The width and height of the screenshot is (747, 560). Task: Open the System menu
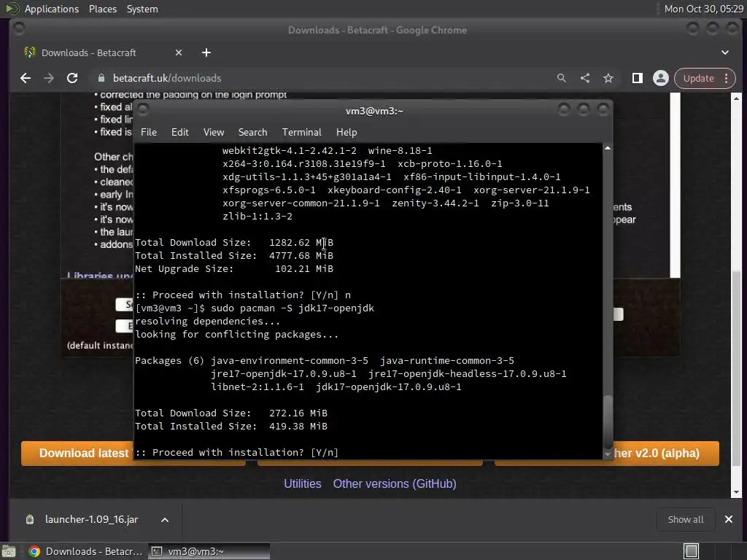coord(142,9)
